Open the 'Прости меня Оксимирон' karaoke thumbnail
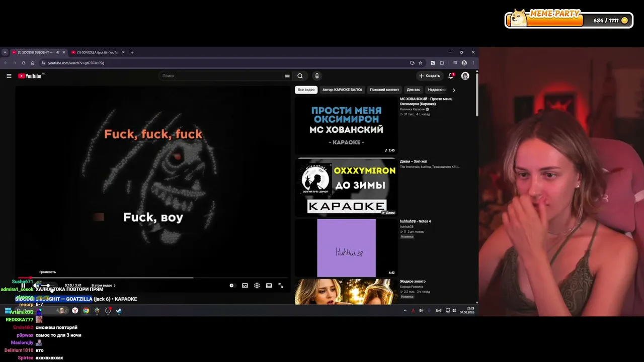 pos(346,125)
